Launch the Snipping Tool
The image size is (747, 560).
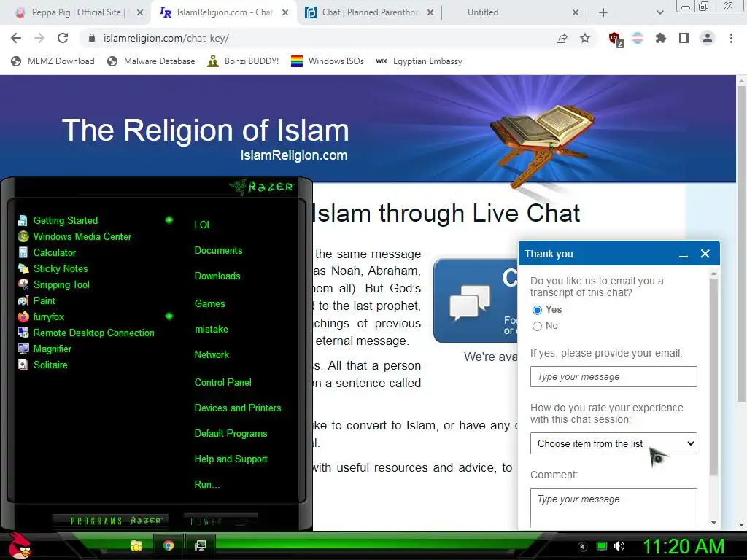tap(53, 285)
